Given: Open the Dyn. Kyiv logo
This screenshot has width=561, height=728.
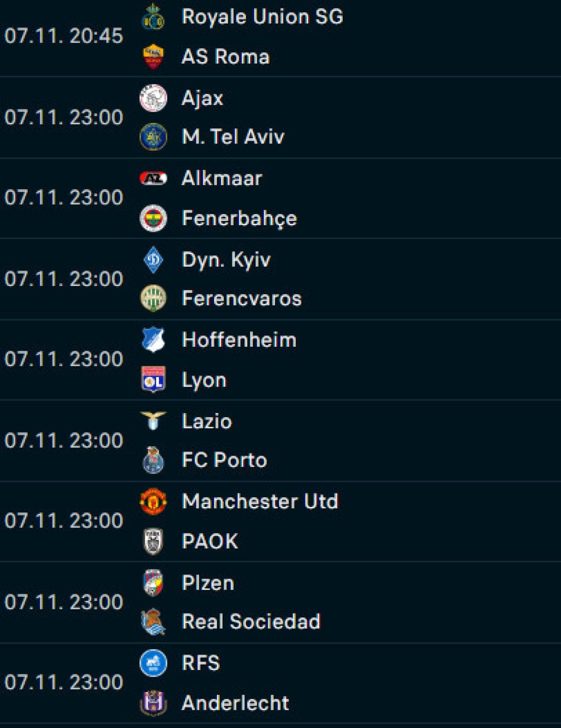Looking at the screenshot, I should click(153, 259).
